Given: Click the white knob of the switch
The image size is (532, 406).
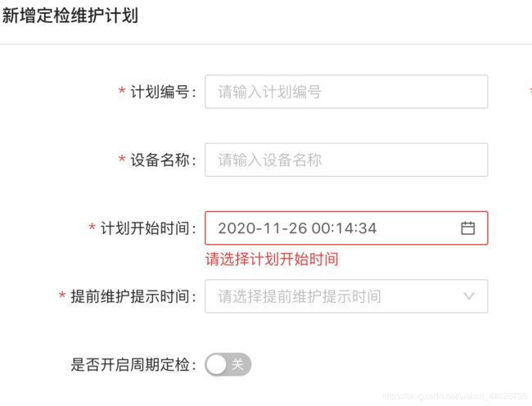Looking at the screenshot, I should click(216, 365).
